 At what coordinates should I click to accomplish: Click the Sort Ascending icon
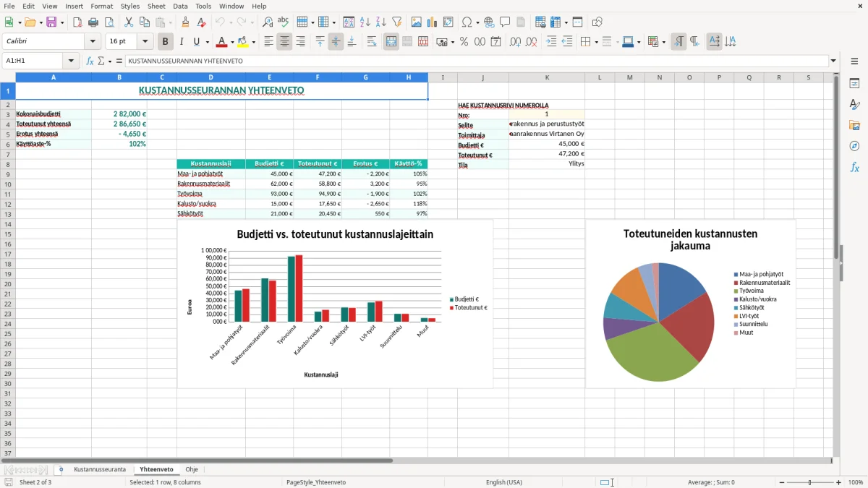[365, 22]
